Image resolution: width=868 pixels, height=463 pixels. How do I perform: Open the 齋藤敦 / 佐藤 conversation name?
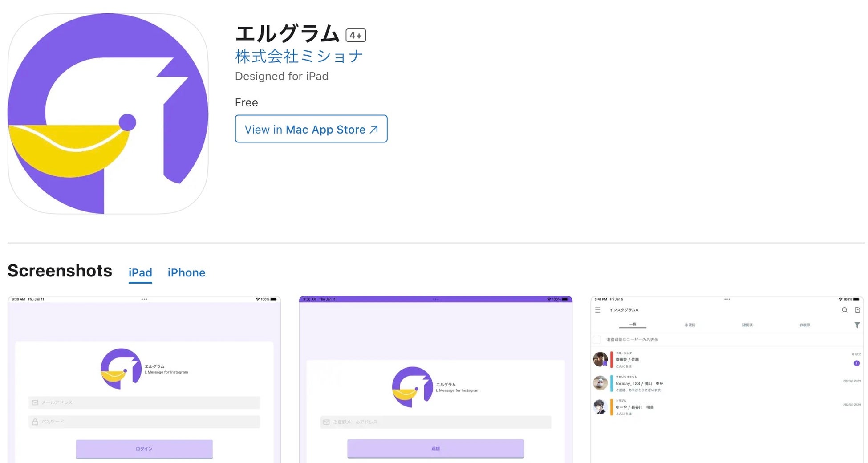[627, 360]
